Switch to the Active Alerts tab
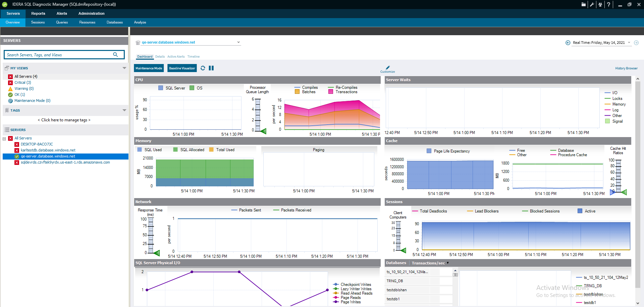Image resolution: width=644 pixels, height=307 pixels. (x=176, y=57)
